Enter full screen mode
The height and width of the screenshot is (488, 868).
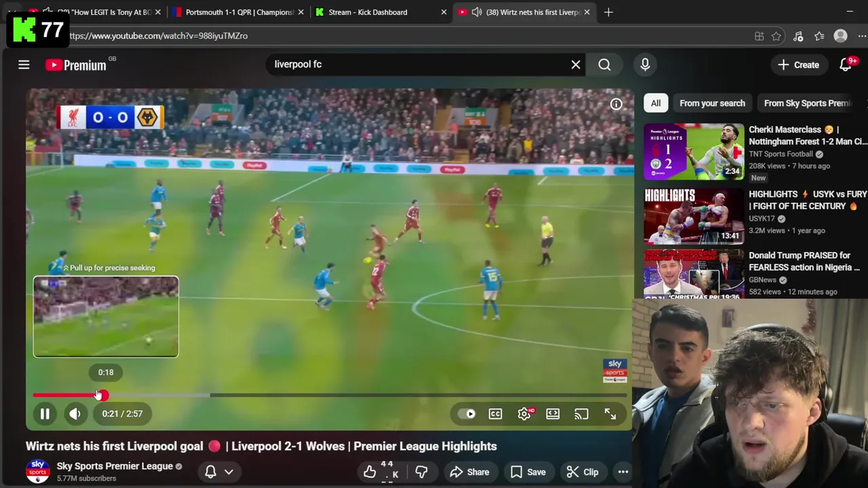(x=610, y=414)
